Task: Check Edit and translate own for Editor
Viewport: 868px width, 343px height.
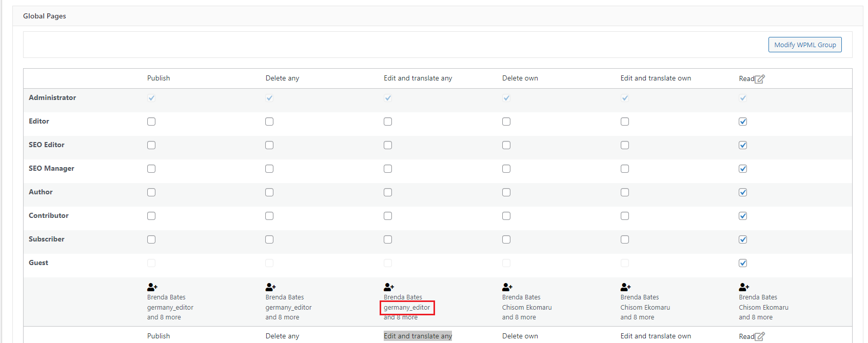Action: click(x=625, y=122)
